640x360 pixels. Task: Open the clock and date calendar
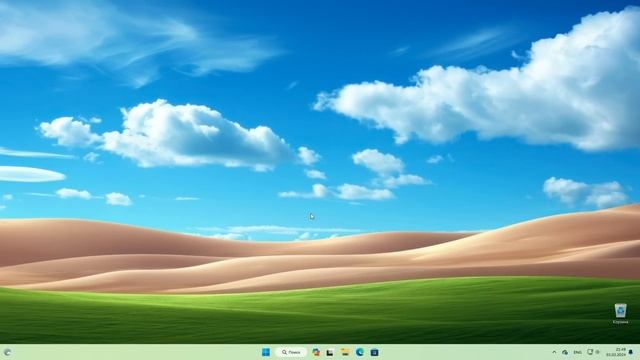tap(616, 352)
